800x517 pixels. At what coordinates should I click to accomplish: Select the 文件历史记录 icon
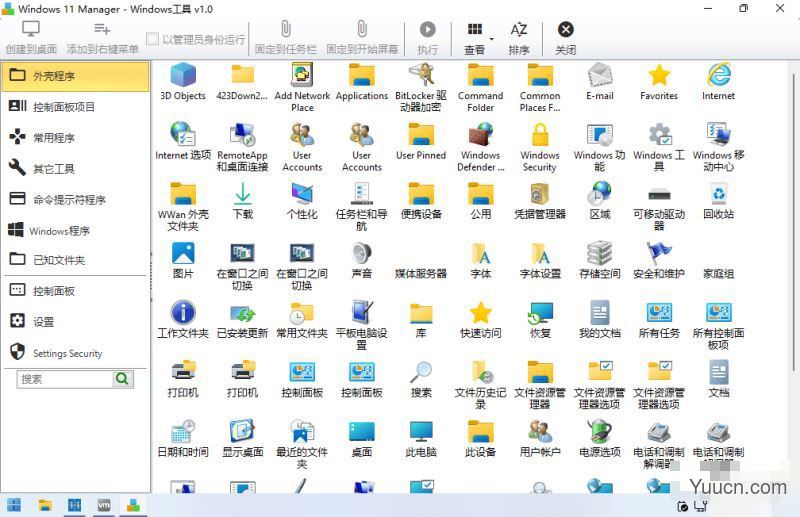tap(481, 385)
